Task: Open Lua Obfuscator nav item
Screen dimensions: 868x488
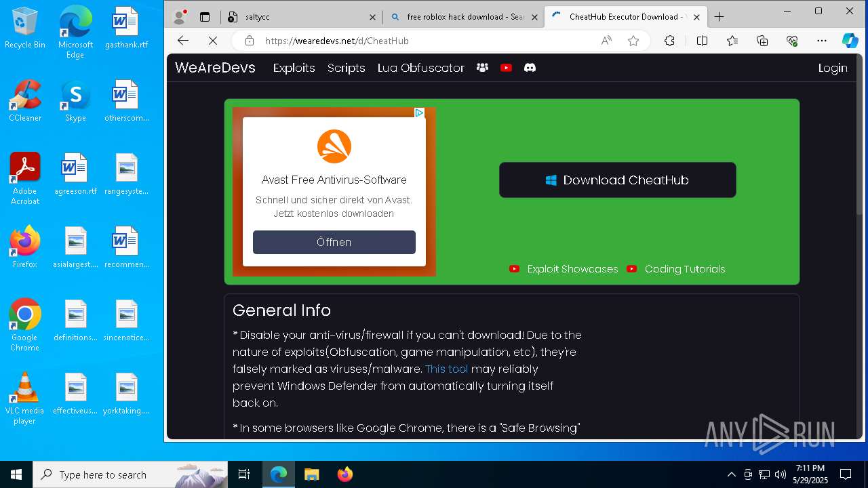Action: tap(421, 68)
